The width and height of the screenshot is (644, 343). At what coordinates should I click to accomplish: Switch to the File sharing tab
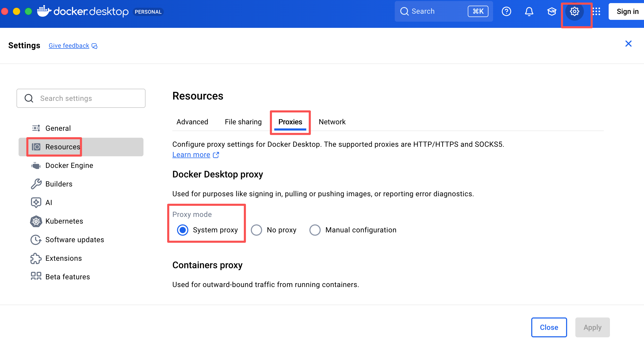coord(243,122)
